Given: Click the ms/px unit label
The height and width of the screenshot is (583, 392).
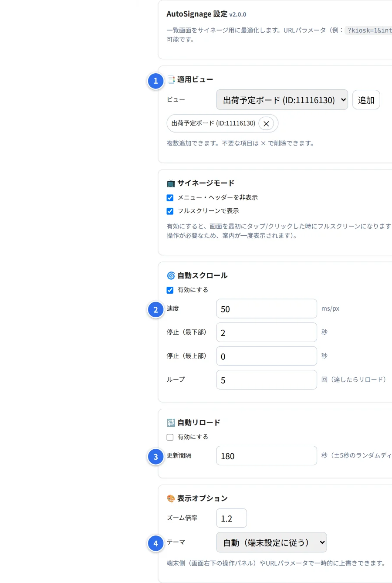Looking at the screenshot, I should coord(330,308).
